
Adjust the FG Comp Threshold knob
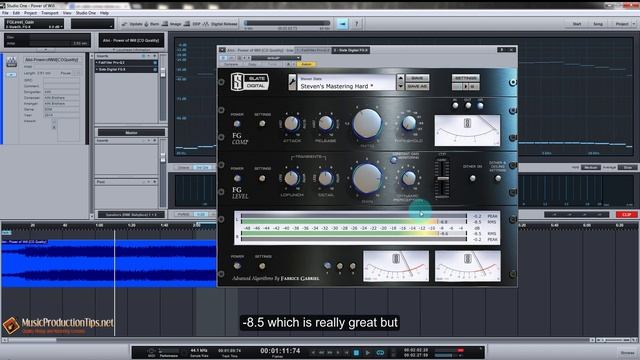409,123
